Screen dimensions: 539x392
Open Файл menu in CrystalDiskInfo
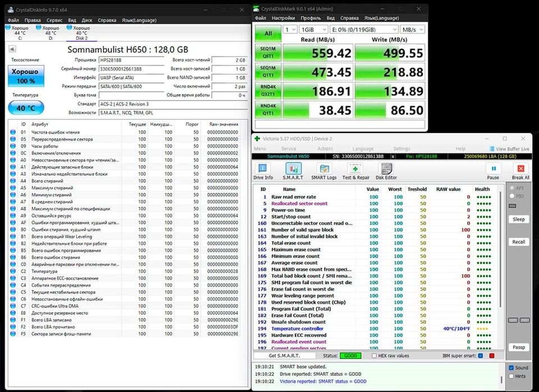pos(13,20)
